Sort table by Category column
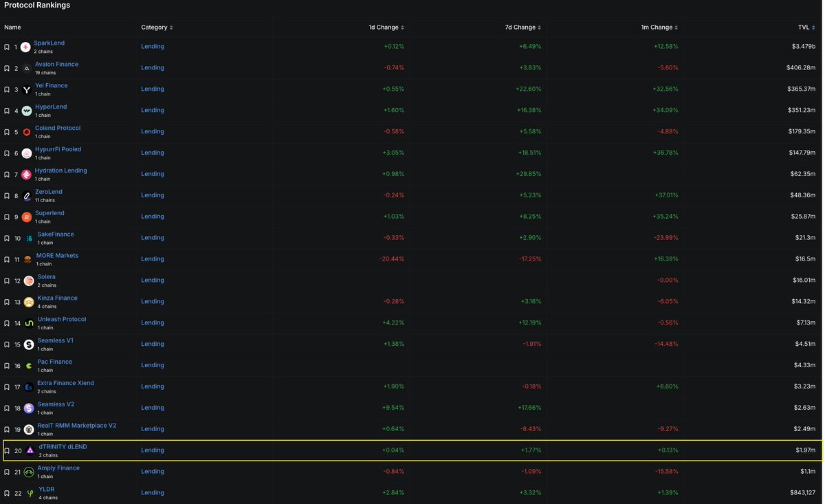825x504 pixels. tap(157, 28)
